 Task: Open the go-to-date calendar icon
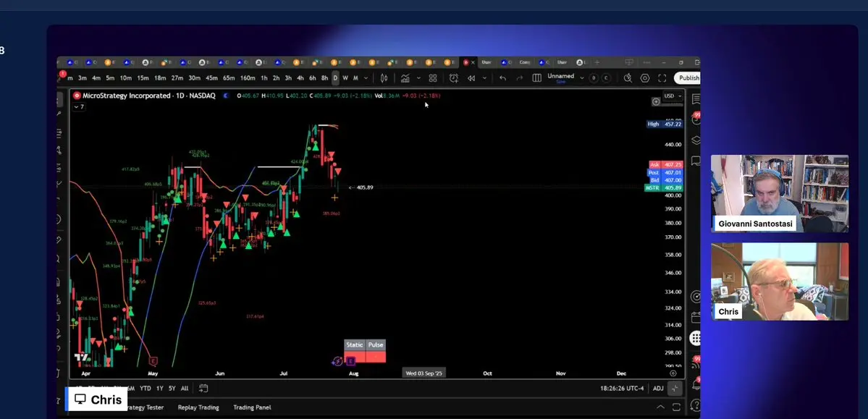(203, 389)
